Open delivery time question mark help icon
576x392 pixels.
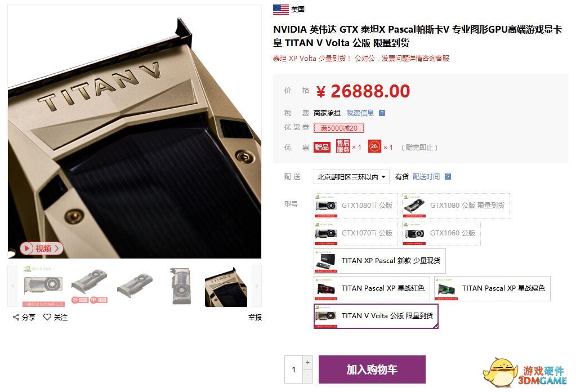448,177
